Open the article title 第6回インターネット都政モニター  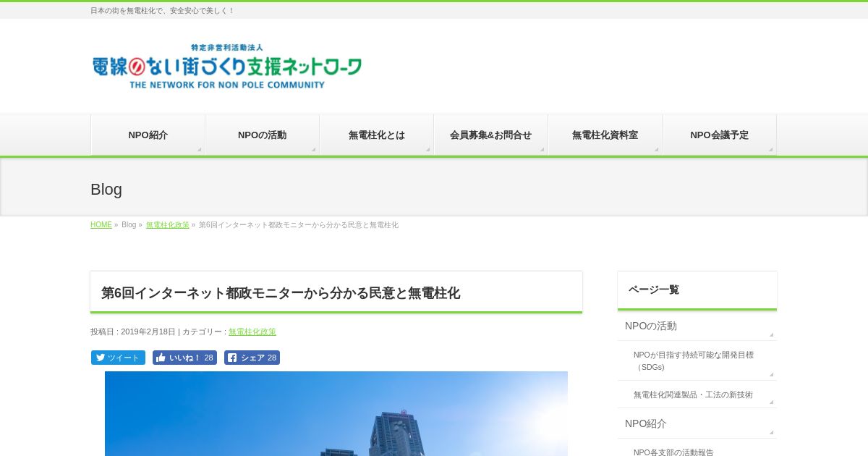(x=281, y=293)
